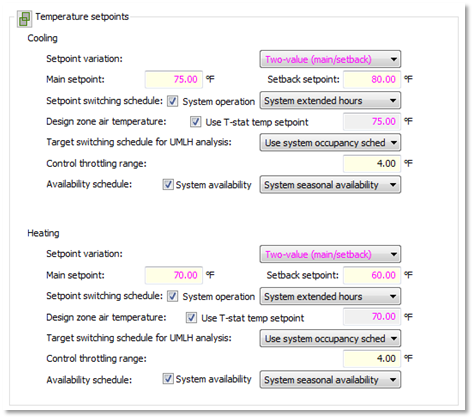Click Cooling Control throttling range field
Screen dimensions: 474x419
pos(372,164)
